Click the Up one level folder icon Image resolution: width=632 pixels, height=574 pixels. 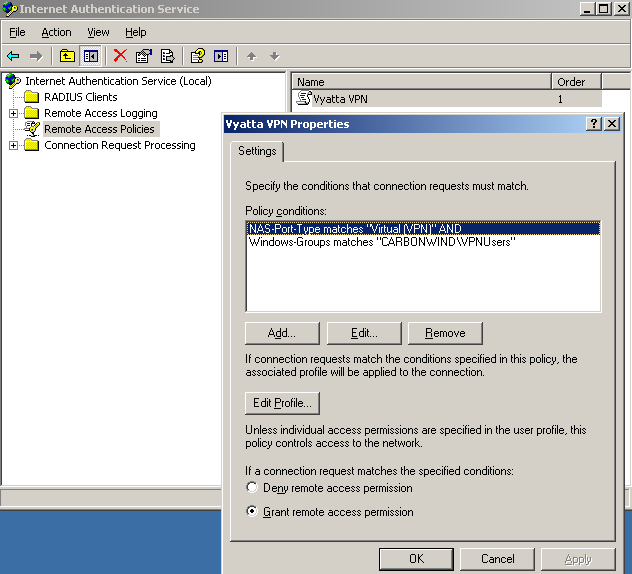point(67,56)
